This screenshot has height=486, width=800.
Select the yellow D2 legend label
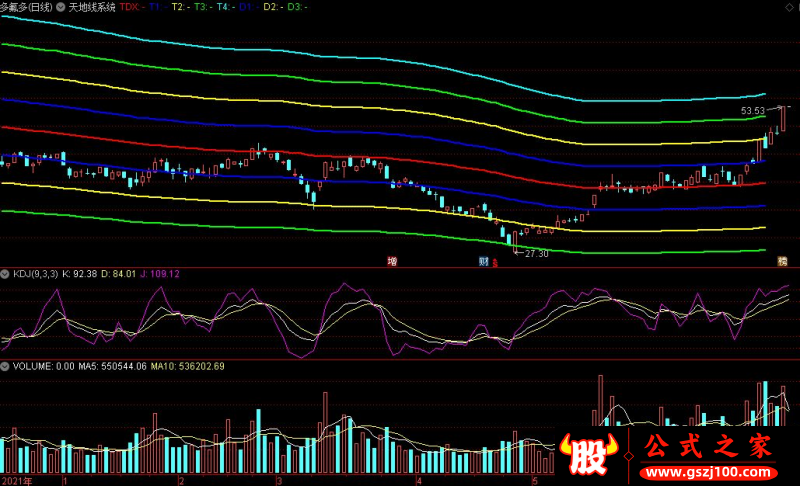coord(273,7)
